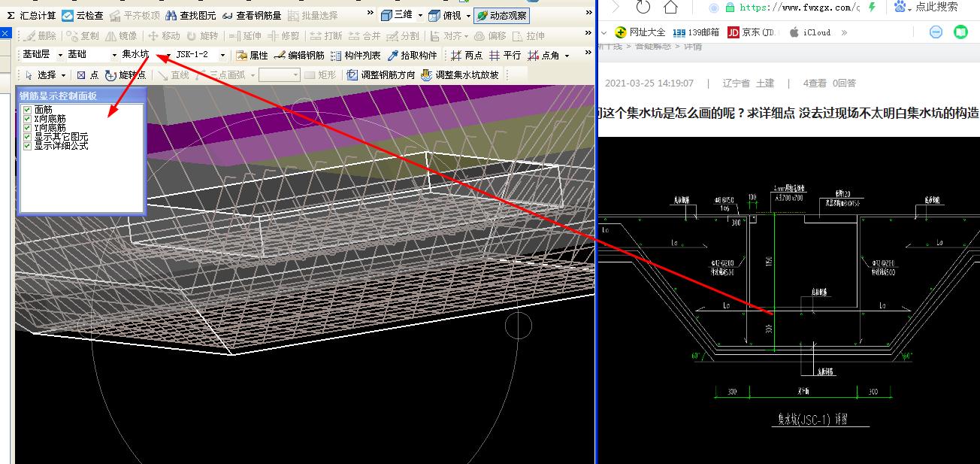The width and height of the screenshot is (980, 464).
Task: Go forward in browser history
Action: click(x=616, y=8)
